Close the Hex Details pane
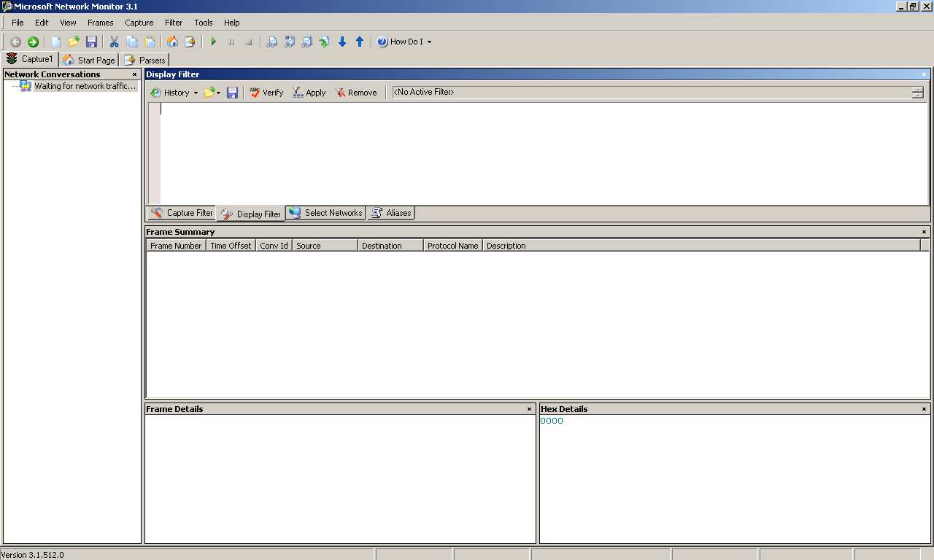Image resolution: width=934 pixels, height=560 pixels. (924, 409)
